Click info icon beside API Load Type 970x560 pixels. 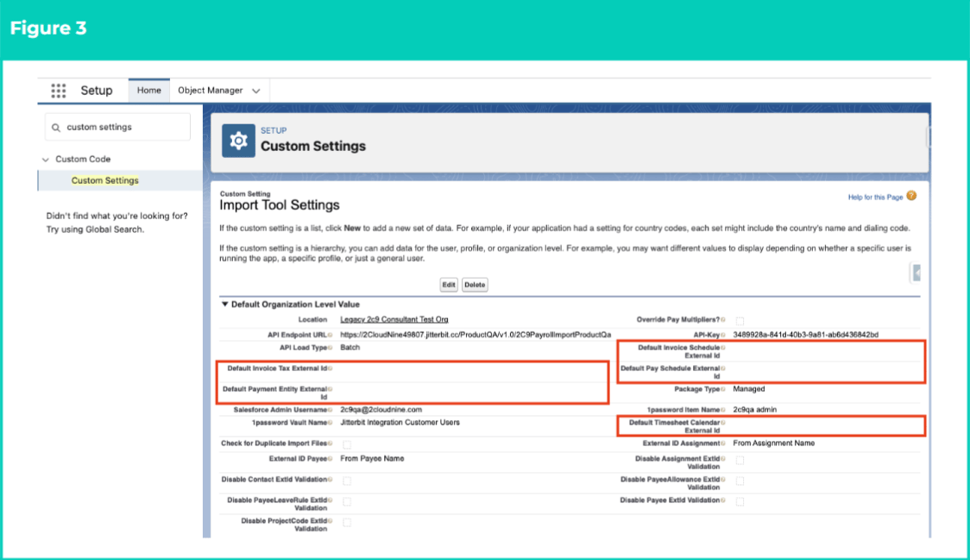[x=331, y=348]
